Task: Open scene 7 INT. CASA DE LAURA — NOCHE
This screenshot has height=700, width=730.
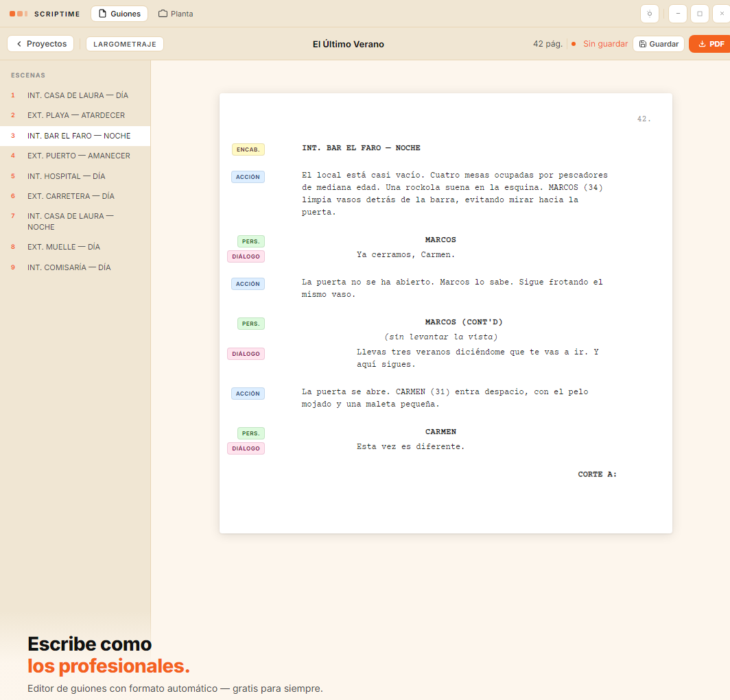Action: click(75, 221)
